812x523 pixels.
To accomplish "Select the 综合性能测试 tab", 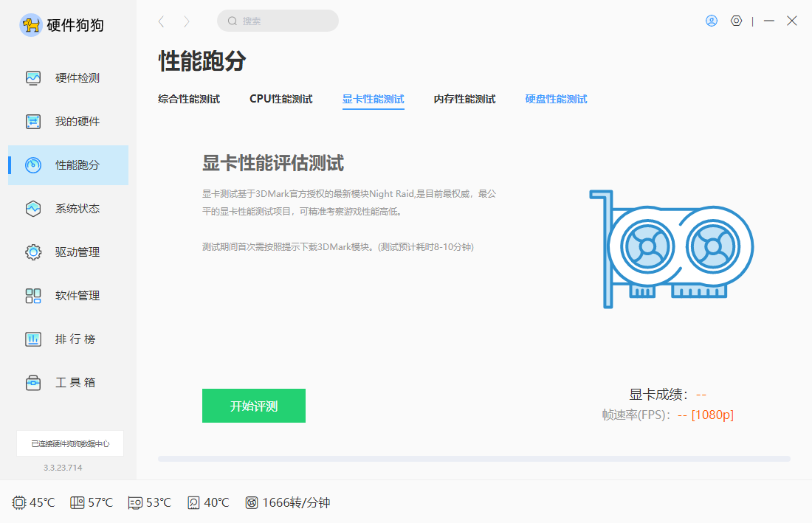I will (x=189, y=97).
